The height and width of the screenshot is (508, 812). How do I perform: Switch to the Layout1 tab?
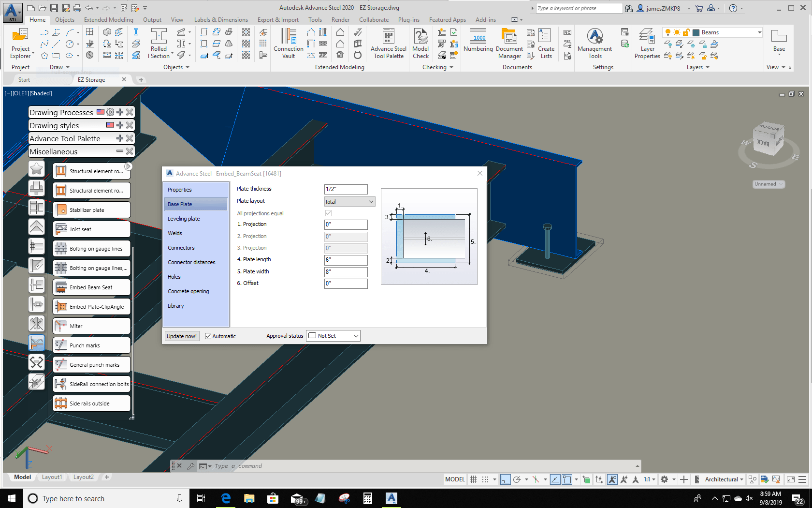pyautogui.click(x=52, y=477)
